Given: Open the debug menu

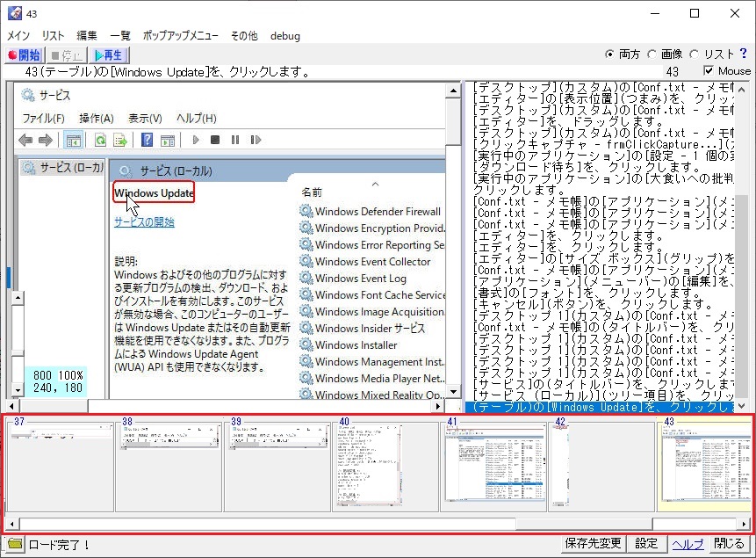Looking at the screenshot, I should pyautogui.click(x=285, y=36).
